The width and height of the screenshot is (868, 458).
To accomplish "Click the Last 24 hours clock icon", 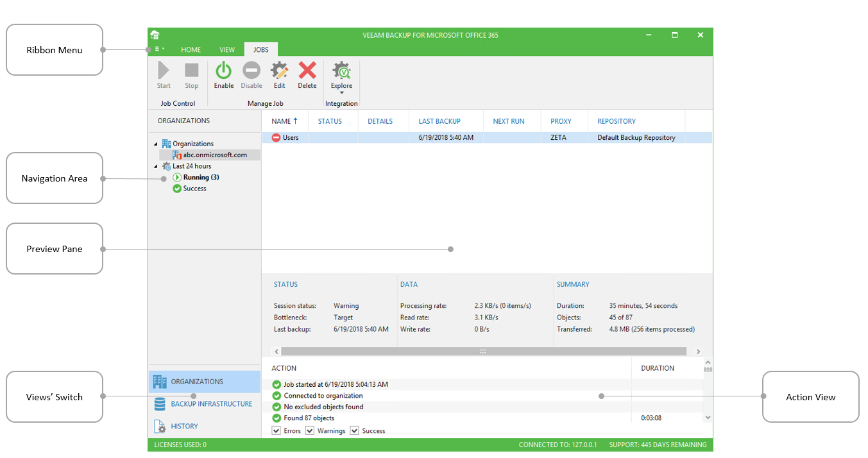I will pos(166,166).
